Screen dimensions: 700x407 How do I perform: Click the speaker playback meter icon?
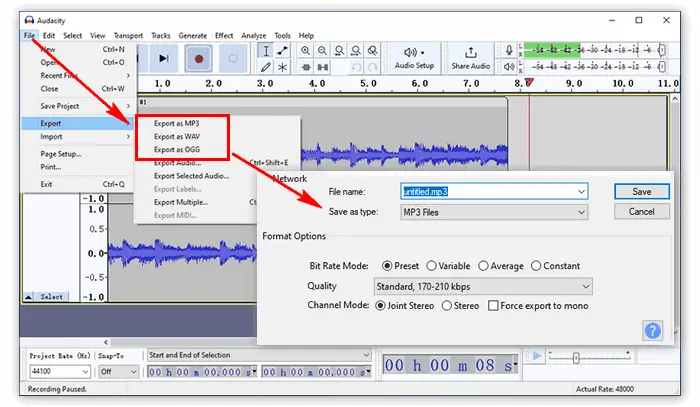coord(509,67)
